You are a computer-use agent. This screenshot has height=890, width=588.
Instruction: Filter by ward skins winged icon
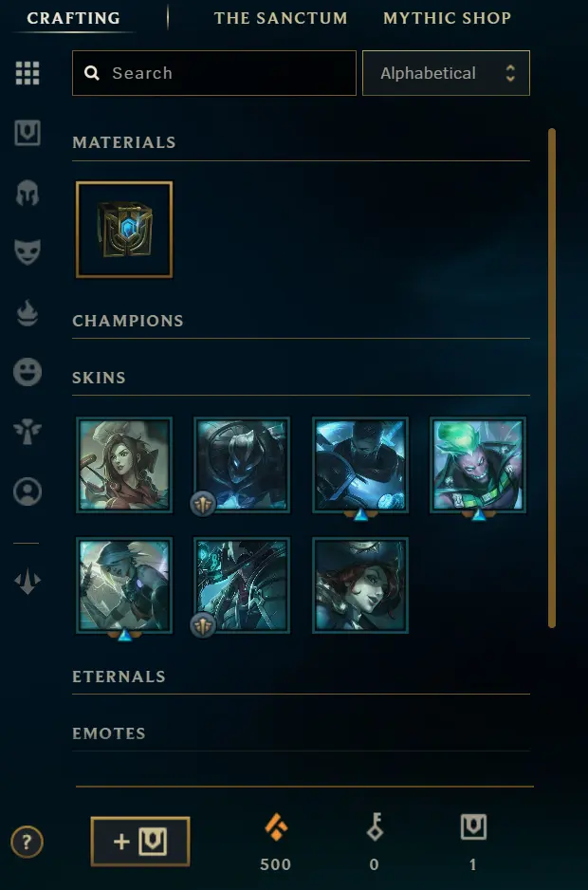tap(28, 432)
